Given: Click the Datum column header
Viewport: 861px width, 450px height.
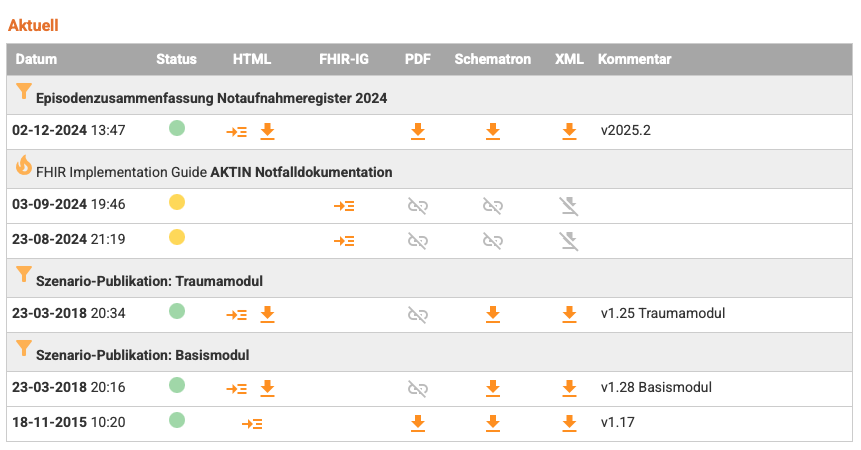Looking at the screenshot, I should coord(36,59).
